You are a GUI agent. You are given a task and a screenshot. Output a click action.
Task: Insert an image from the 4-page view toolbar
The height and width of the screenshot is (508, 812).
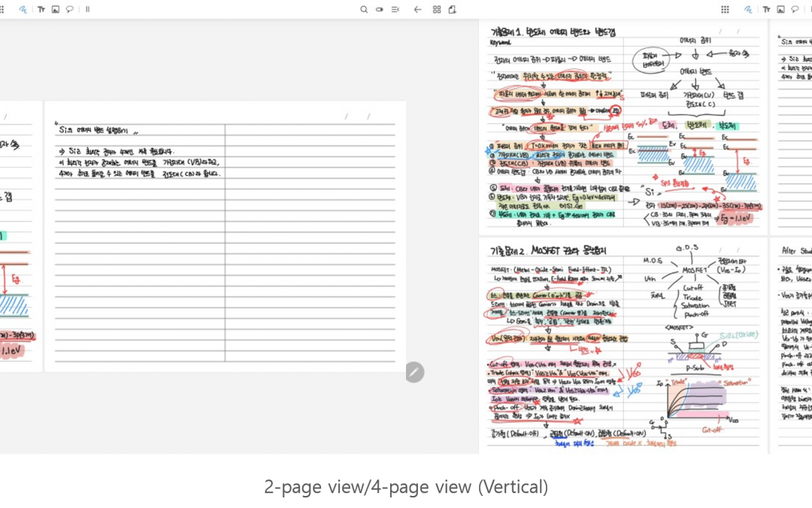[780, 9]
